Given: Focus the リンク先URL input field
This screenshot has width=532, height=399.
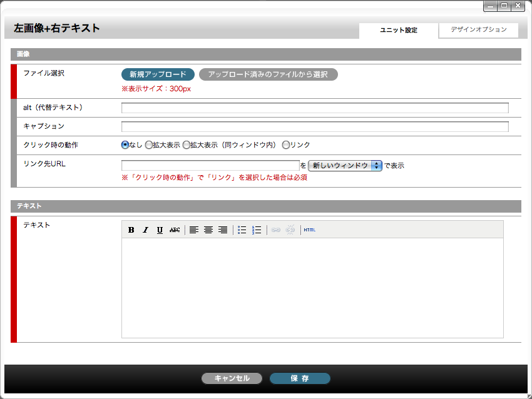Looking at the screenshot, I should [x=210, y=166].
